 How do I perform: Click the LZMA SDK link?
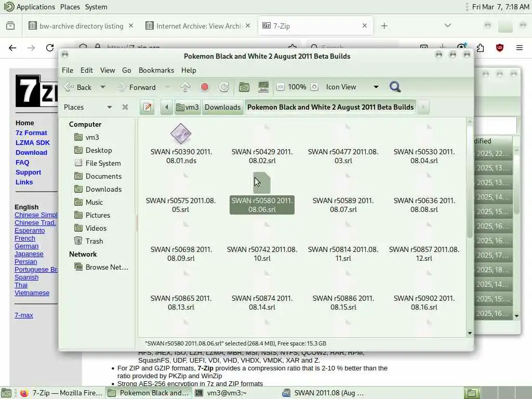pyautogui.click(x=33, y=143)
